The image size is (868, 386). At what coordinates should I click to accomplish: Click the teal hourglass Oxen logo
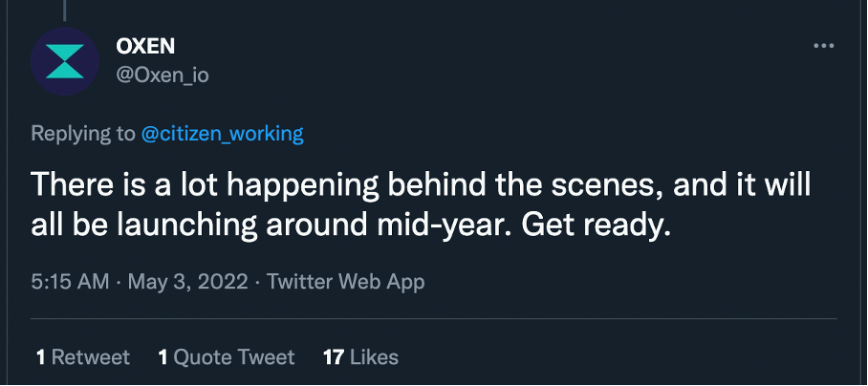[x=65, y=61]
